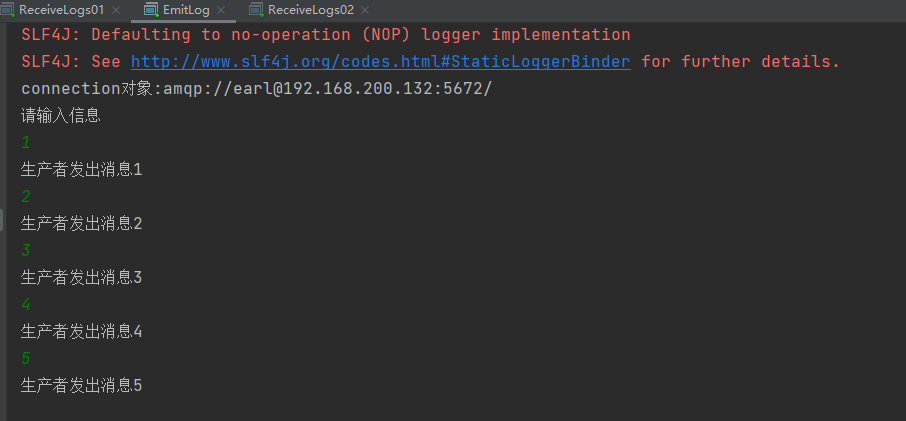Click the amqp connection object output line
This screenshot has width=906, height=421.
(257, 89)
